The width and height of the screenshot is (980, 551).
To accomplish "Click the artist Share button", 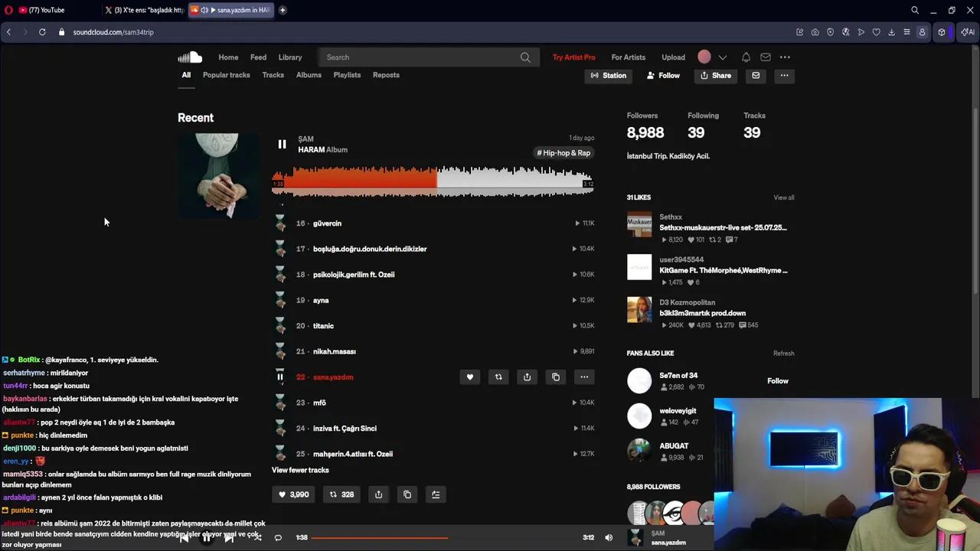I will 716,75.
